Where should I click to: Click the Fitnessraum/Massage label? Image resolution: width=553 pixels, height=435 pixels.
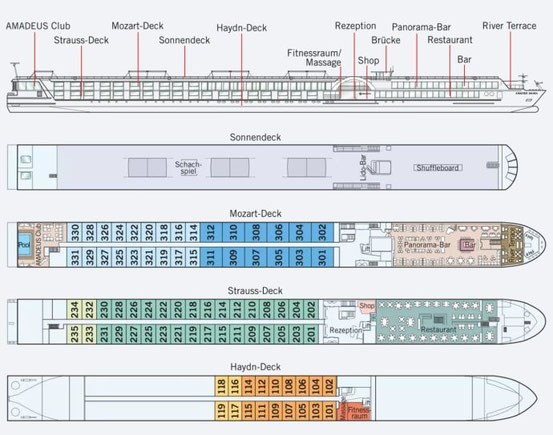[x=314, y=58]
